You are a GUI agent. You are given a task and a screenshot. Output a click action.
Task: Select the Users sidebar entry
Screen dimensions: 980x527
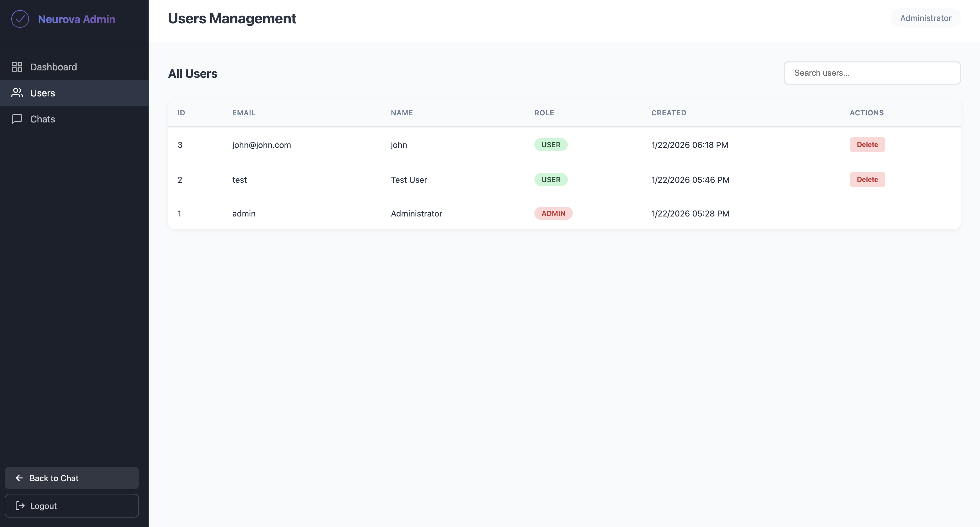(43, 93)
